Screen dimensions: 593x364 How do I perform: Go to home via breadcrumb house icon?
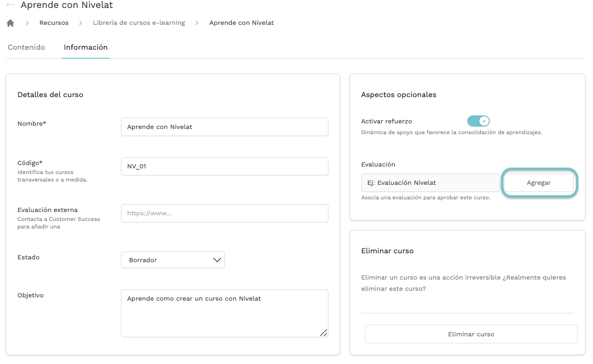pos(10,23)
